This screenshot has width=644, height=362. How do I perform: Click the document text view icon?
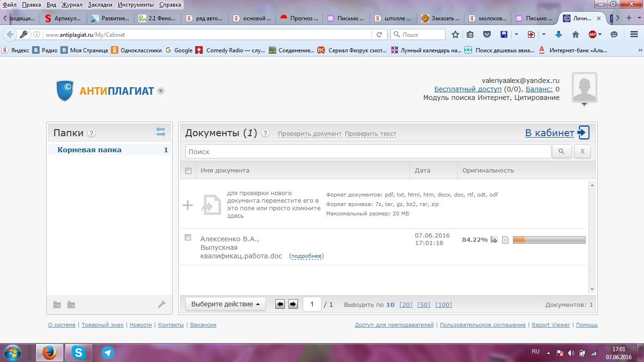pos(505,239)
